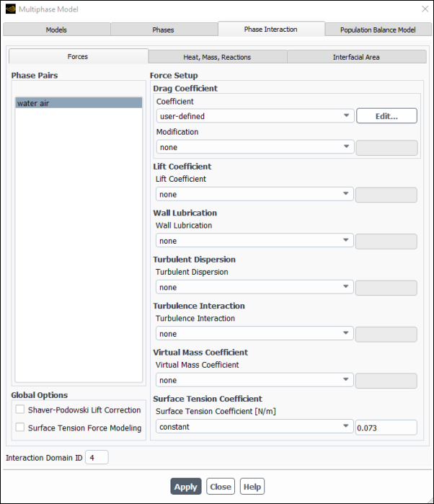
Task: Open the Population Balance Model tab
Action: point(378,30)
